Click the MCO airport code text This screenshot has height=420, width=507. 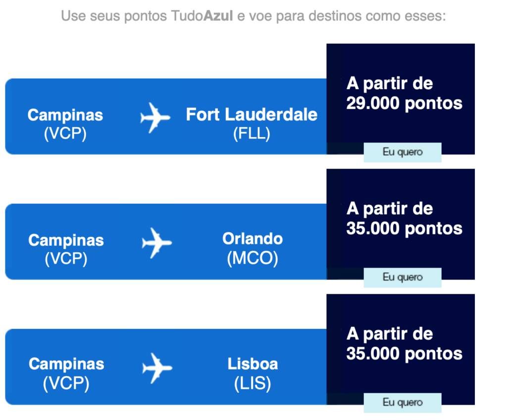253,258
